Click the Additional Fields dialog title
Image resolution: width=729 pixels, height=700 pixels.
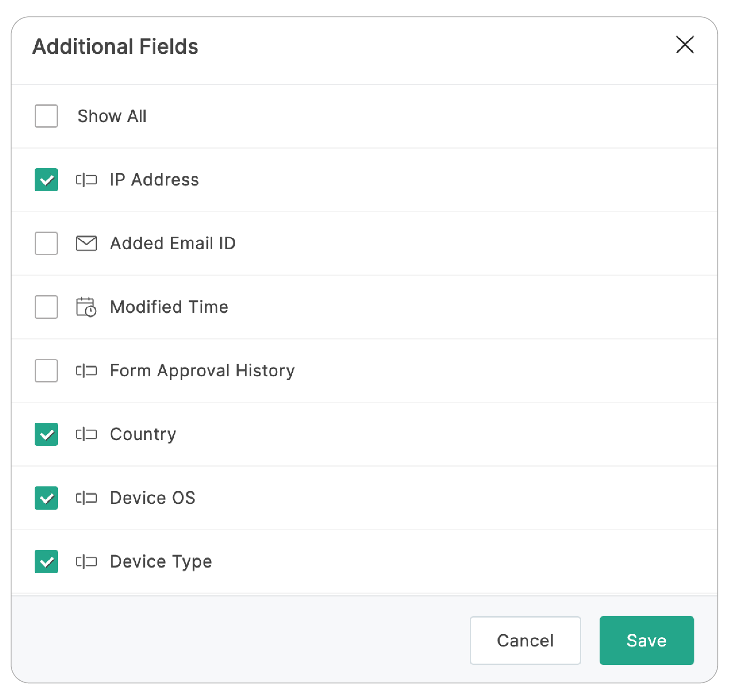pyautogui.click(x=115, y=46)
